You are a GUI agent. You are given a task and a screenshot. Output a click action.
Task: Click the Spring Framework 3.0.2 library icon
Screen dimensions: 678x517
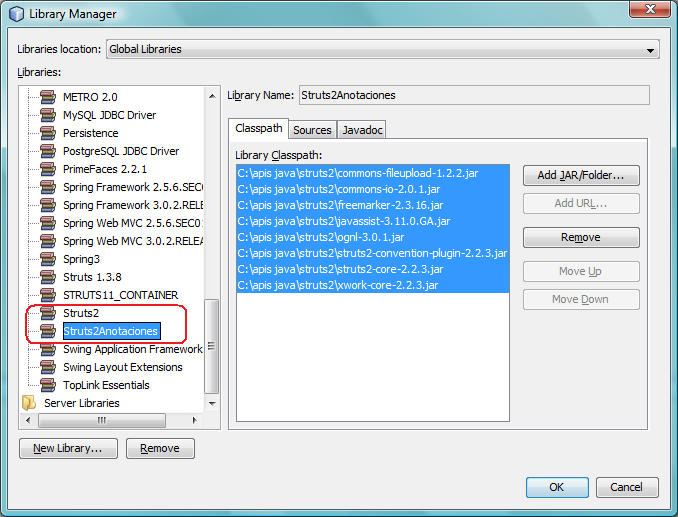48,205
